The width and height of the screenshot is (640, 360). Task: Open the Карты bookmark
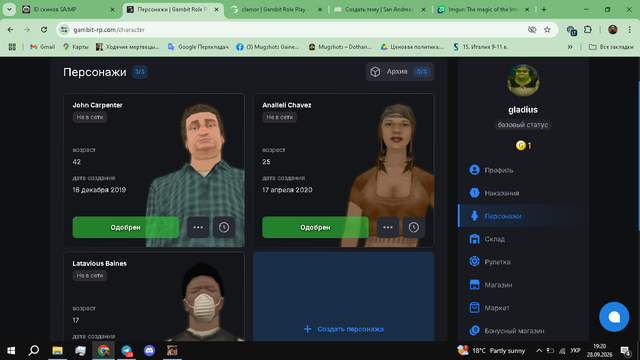(x=76, y=47)
